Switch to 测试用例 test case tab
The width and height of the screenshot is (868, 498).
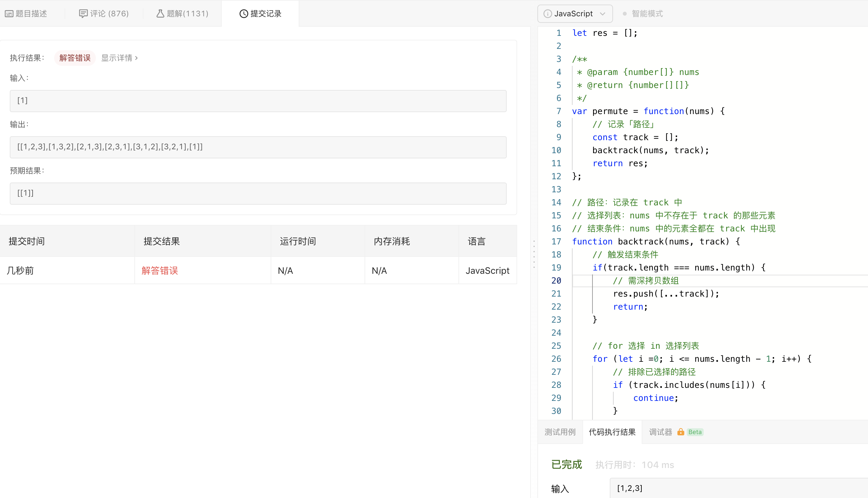[560, 432]
